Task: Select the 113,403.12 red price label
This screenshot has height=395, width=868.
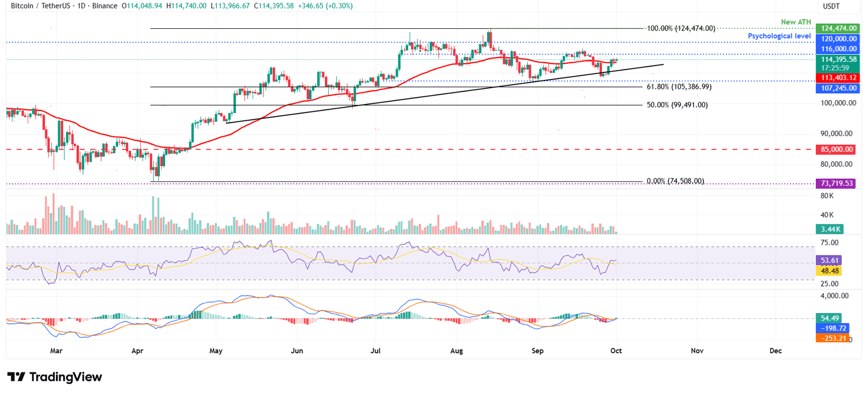Action: pos(839,77)
